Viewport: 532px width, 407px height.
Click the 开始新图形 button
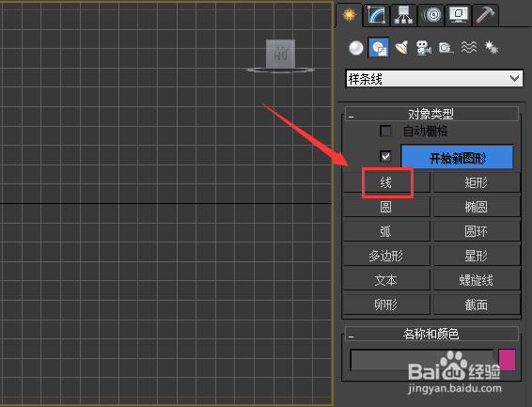(x=457, y=157)
